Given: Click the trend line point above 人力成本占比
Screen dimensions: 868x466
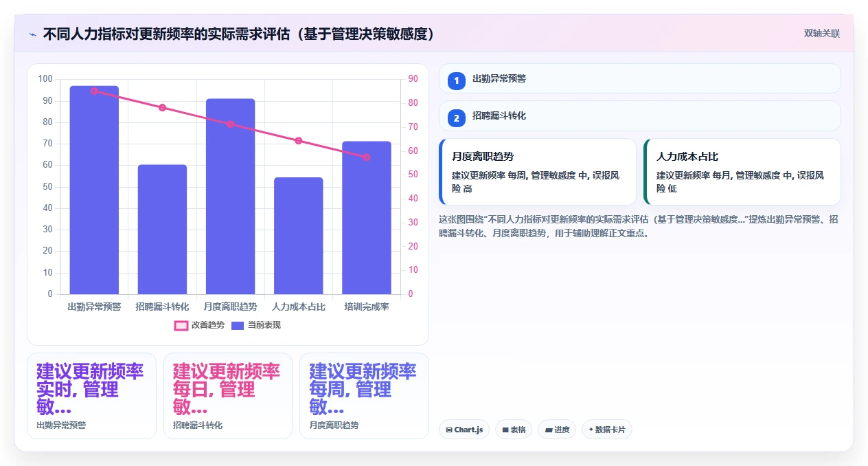Looking at the screenshot, I should (298, 141).
